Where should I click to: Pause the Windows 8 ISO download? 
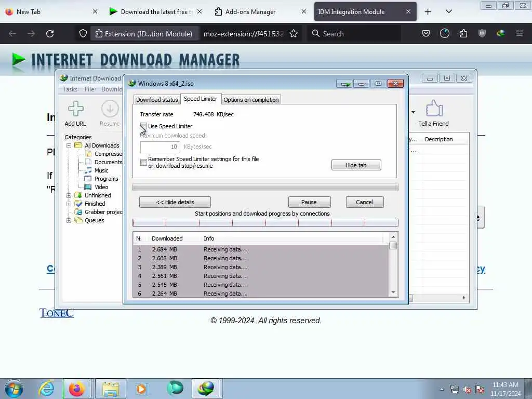click(309, 202)
